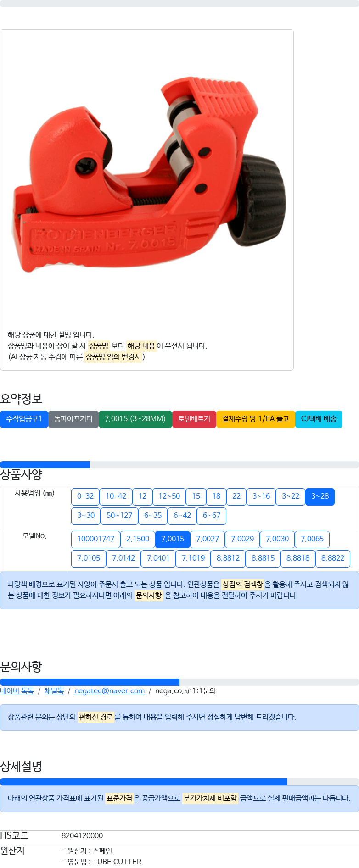
Task: Click the 상품사양 section progress bar
Action: [x=179, y=465]
